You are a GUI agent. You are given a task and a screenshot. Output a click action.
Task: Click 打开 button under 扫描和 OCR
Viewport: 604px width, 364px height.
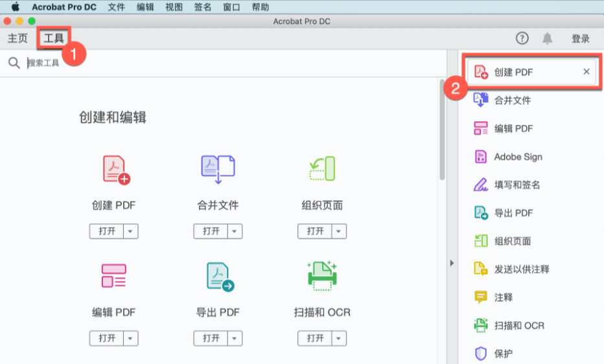coord(315,338)
